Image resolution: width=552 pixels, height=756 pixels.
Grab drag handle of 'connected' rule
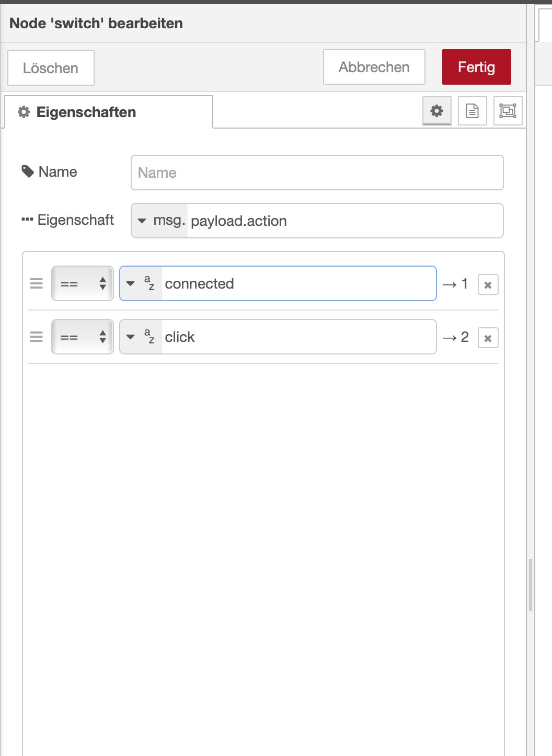point(37,284)
